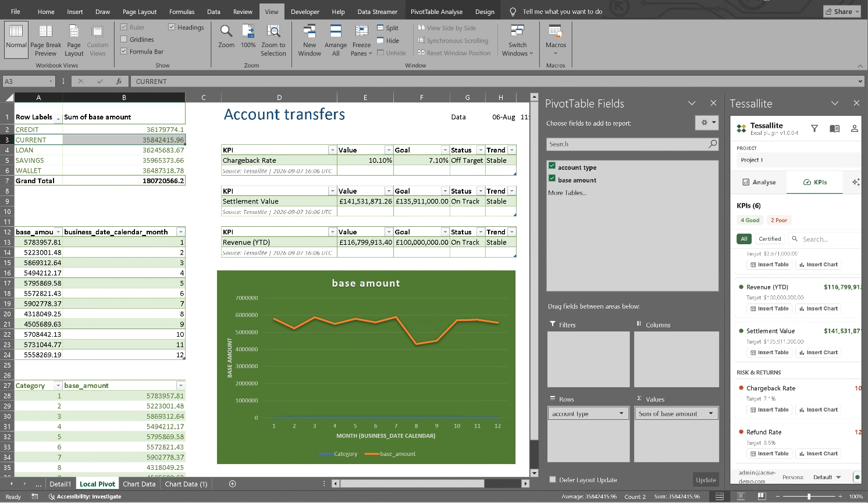Open Tessallite filter icon
868x503 pixels.
814,129
